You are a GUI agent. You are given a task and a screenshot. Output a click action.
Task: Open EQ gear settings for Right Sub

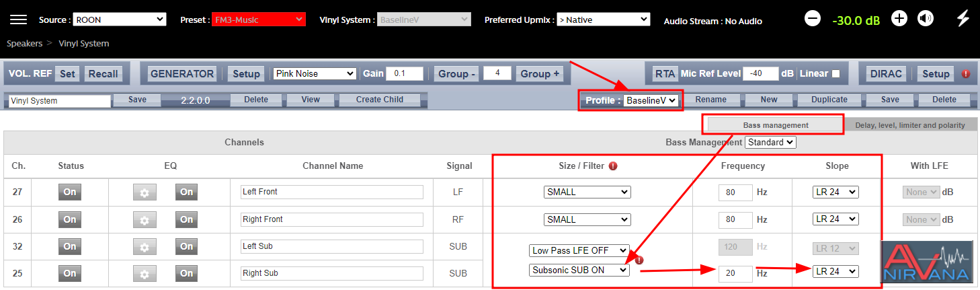144,274
